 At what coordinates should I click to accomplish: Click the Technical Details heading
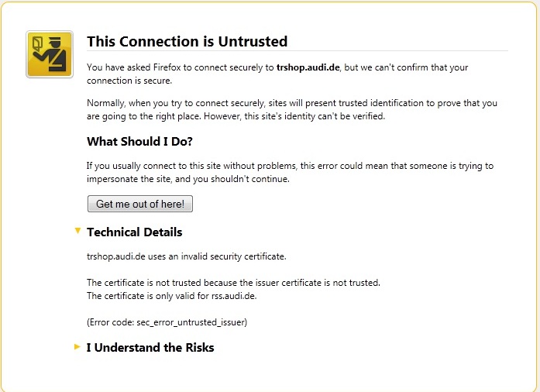tap(134, 232)
